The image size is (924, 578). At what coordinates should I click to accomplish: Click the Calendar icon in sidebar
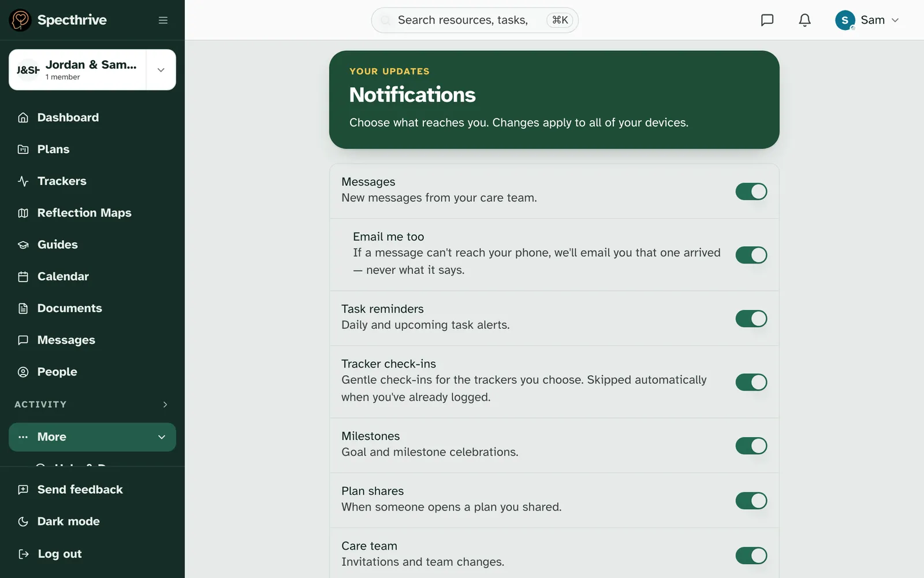point(23,277)
